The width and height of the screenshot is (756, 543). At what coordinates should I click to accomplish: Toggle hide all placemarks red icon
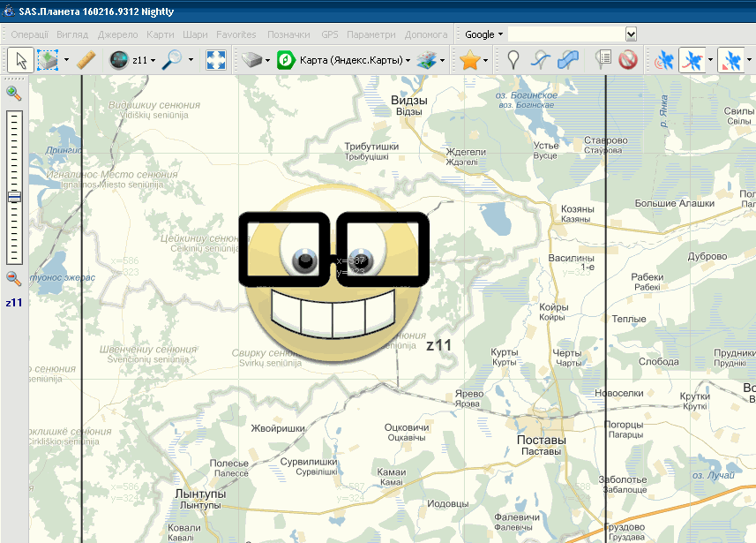[628, 60]
